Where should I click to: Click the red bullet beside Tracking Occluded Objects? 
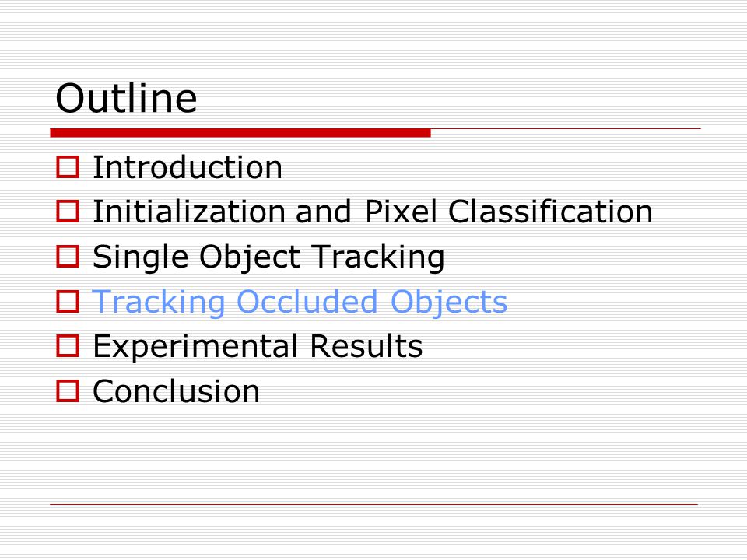tap(68, 302)
